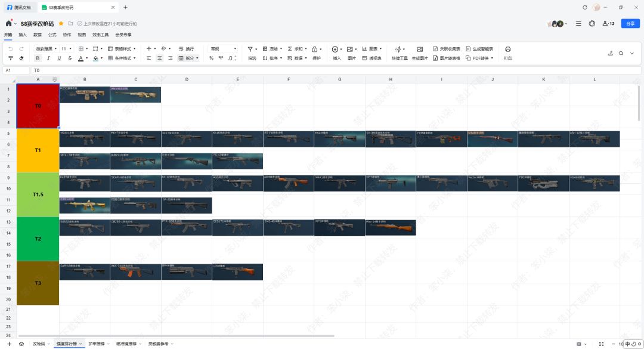Toggle strikethrough formatting

(x=70, y=58)
